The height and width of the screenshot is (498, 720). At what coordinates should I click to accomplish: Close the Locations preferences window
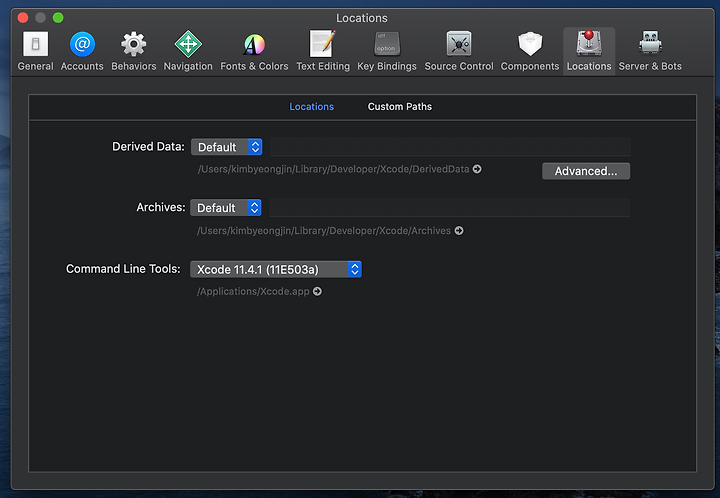(23, 18)
